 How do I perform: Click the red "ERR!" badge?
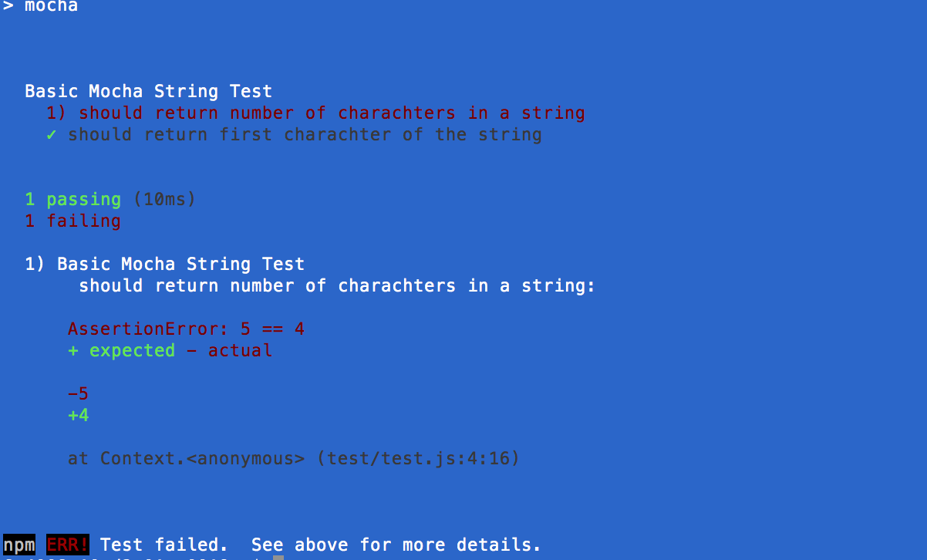(68, 545)
